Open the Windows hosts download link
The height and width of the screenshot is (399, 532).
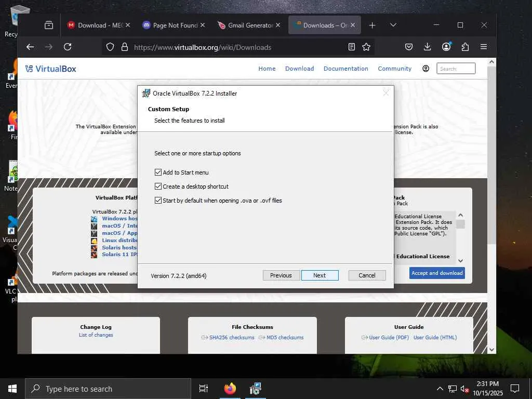[119, 219]
